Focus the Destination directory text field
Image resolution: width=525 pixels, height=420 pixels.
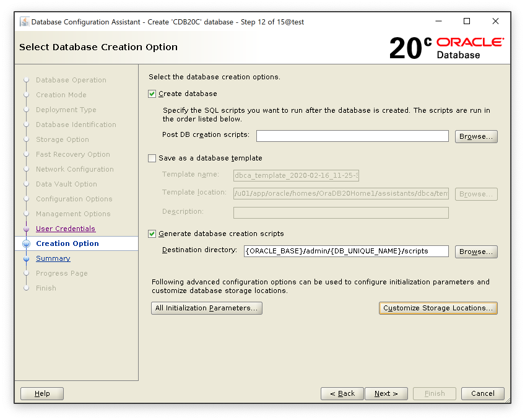click(x=346, y=251)
